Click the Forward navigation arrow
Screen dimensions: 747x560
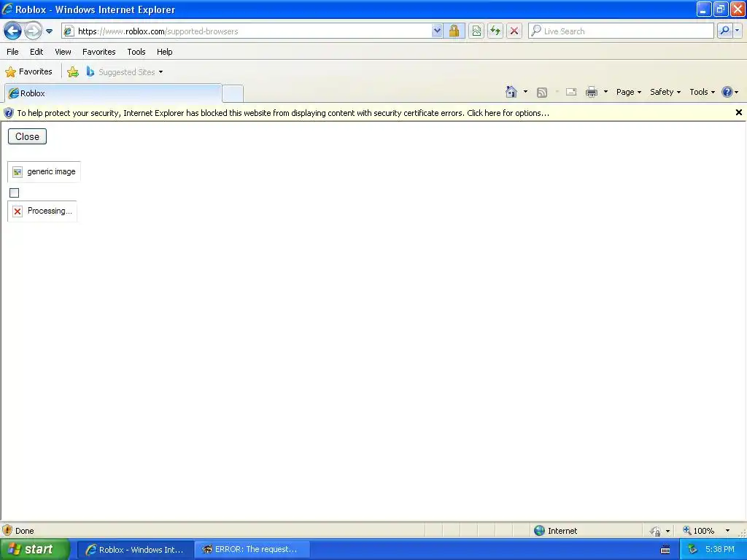click(33, 31)
